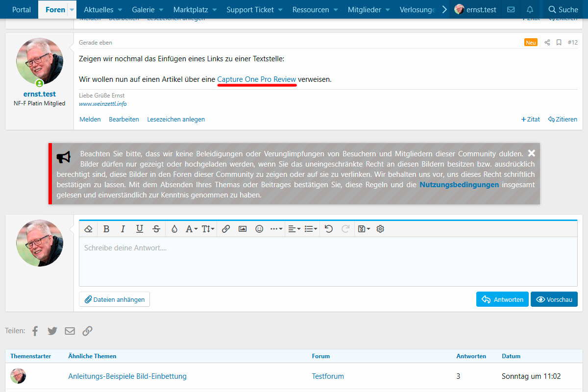
Task: Click into reply text editor field
Action: pos(328,262)
